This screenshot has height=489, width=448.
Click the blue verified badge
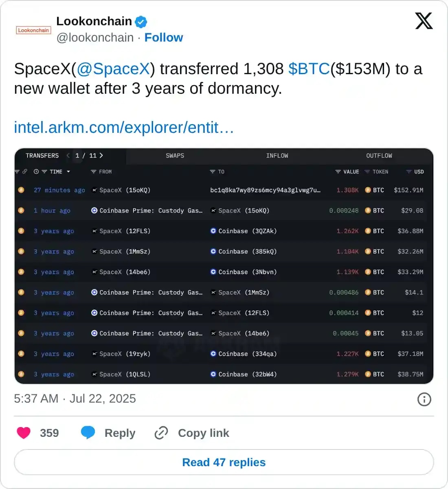tap(141, 22)
